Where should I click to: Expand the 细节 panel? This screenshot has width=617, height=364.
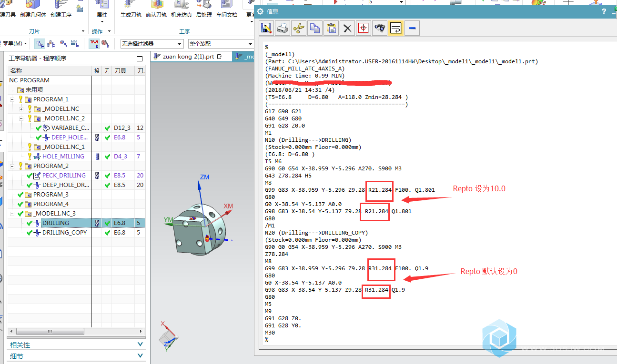point(76,356)
